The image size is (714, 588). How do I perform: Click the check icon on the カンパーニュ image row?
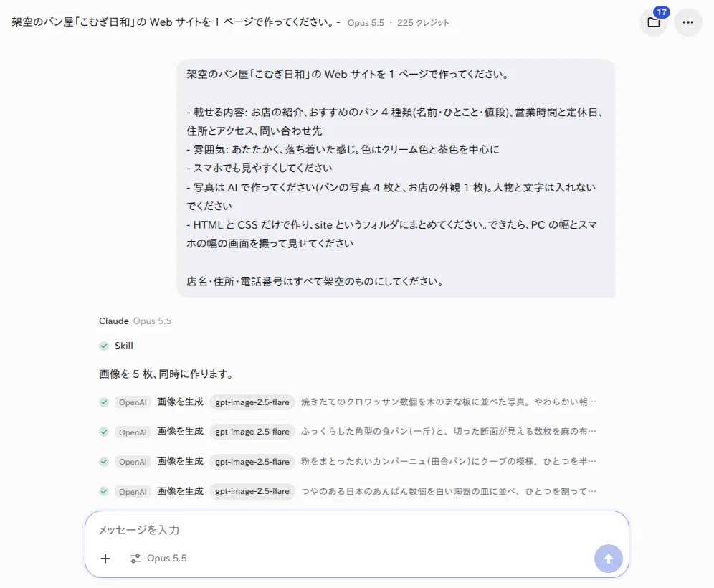[104, 462]
